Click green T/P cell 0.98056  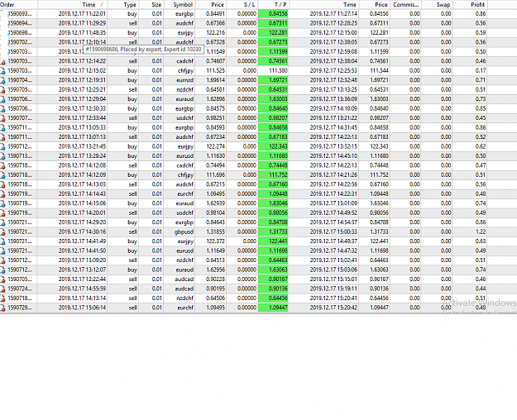point(273,213)
